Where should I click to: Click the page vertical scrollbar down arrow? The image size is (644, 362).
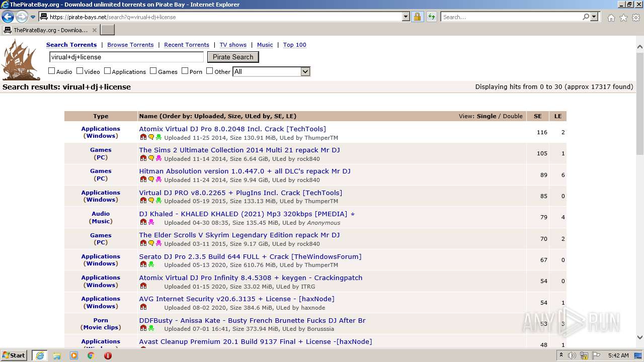[640, 337]
